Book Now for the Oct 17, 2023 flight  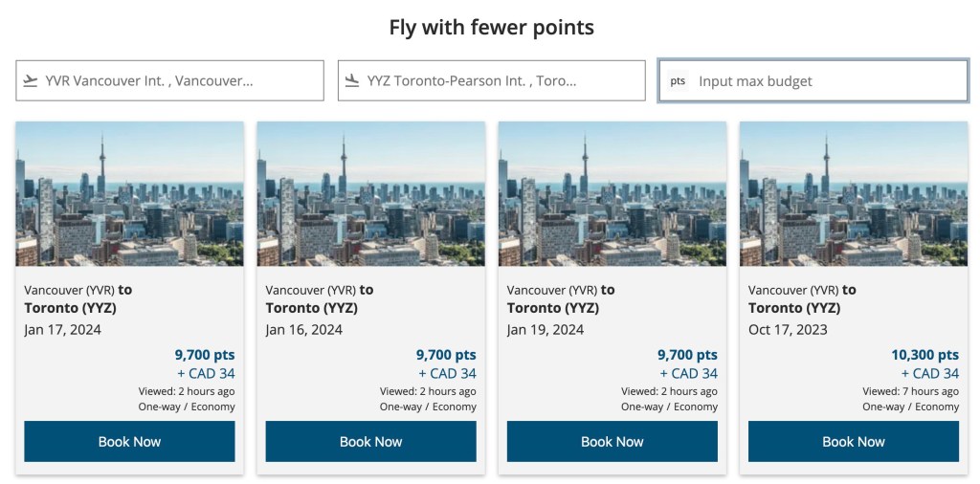tap(853, 442)
